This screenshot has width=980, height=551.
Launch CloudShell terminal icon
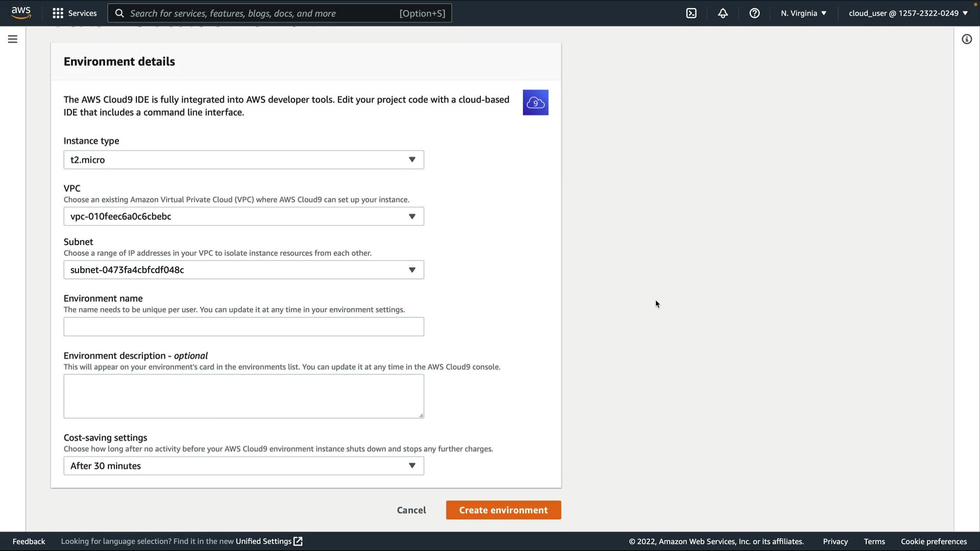[x=691, y=13]
